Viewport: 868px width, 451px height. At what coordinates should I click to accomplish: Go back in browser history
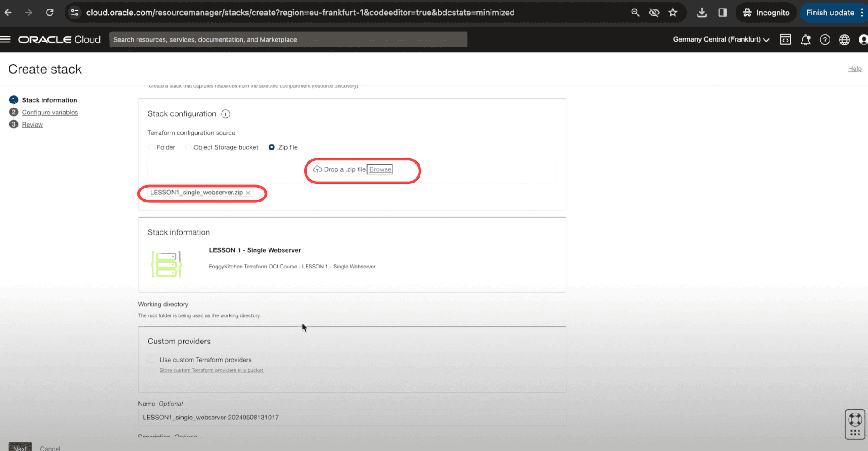pyautogui.click(x=8, y=13)
